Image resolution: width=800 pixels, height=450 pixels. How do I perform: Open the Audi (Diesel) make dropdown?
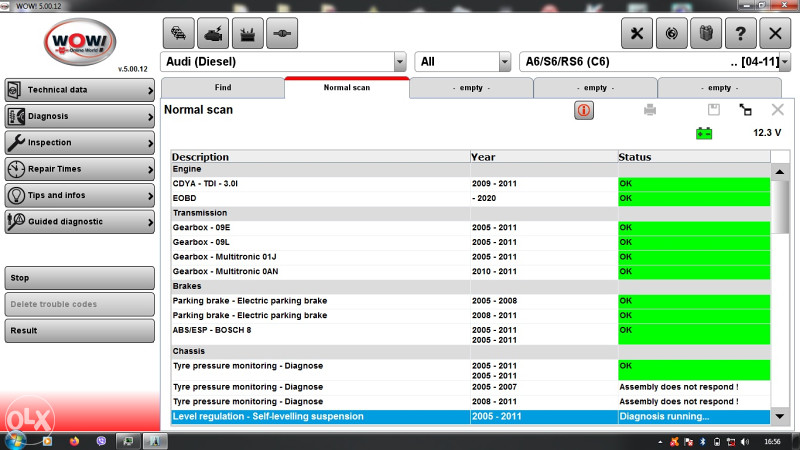pyautogui.click(x=400, y=62)
